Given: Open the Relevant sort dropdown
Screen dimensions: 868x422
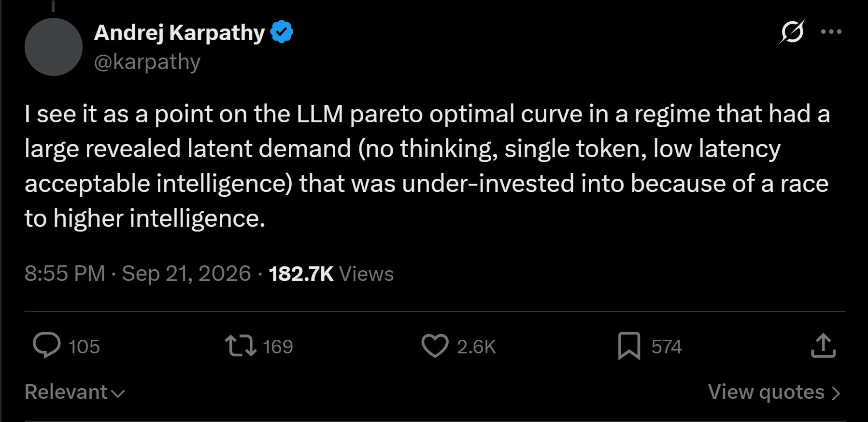Looking at the screenshot, I should coord(75,392).
